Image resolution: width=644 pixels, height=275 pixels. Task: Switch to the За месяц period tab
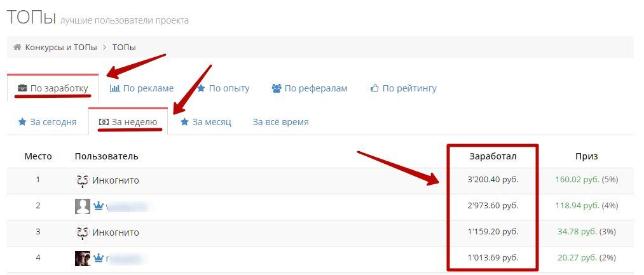click(x=211, y=122)
